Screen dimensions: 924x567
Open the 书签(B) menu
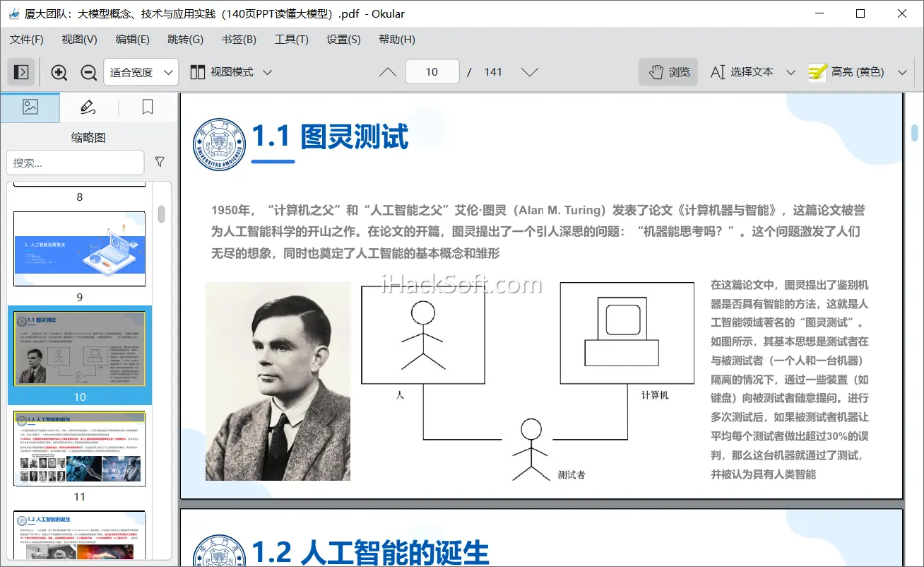(x=239, y=40)
